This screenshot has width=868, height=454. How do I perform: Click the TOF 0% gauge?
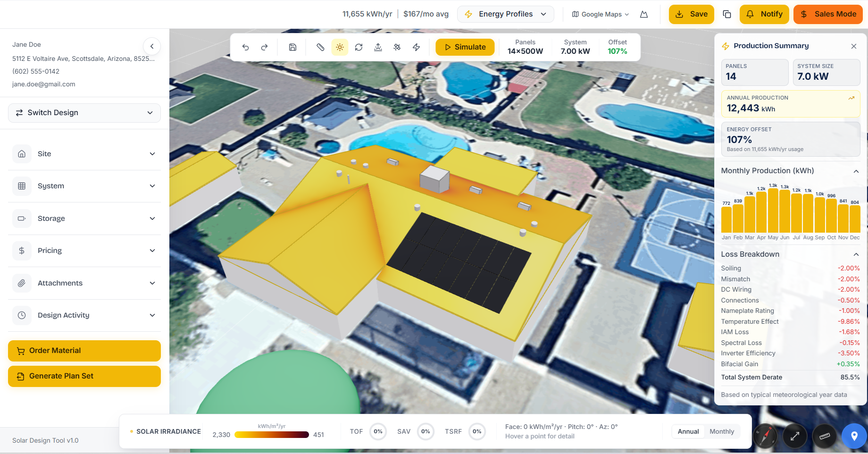(x=378, y=431)
